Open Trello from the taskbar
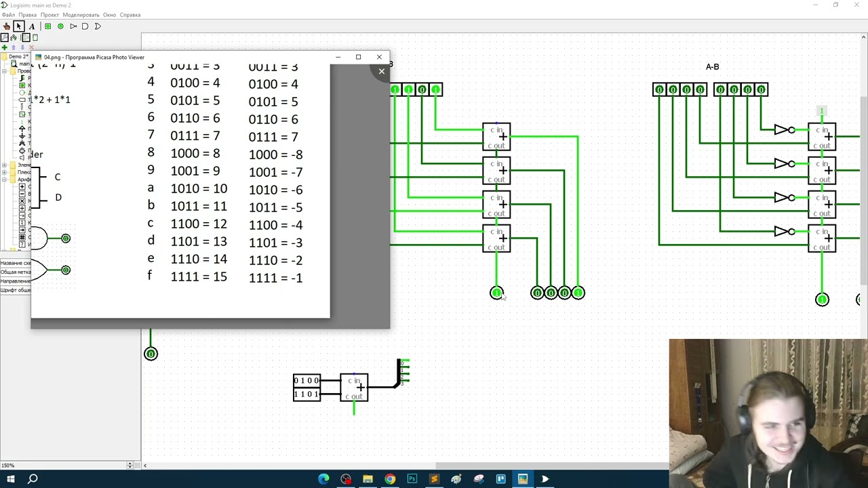Viewport: 868px width, 488px height. click(x=500, y=479)
